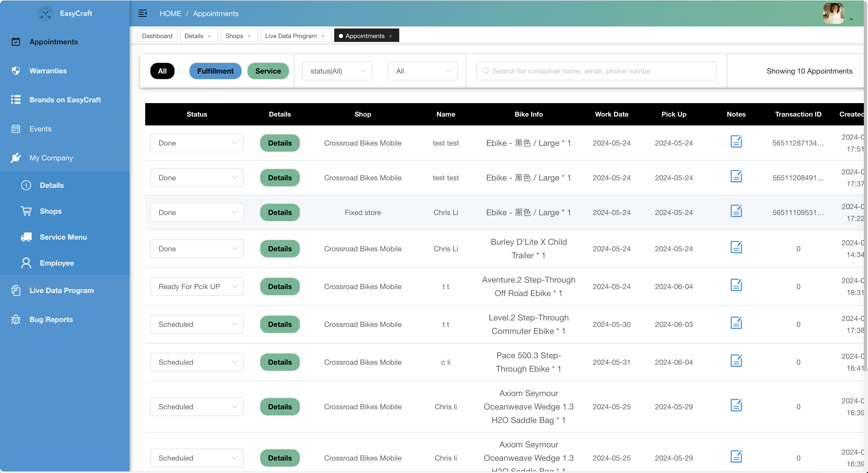868x473 pixels.
Task: Switch to the Shops tab
Action: coord(234,36)
